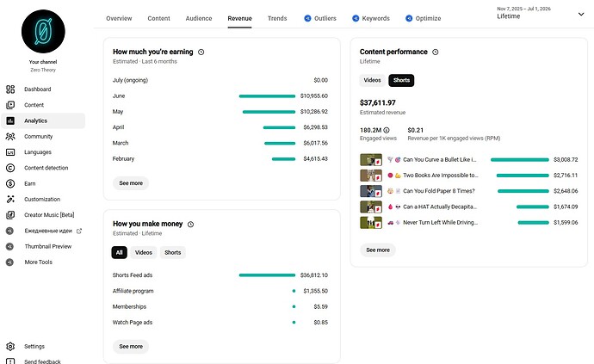Toggle Content performance to Videos
The height and width of the screenshot is (364, 594).
(372, 80)
